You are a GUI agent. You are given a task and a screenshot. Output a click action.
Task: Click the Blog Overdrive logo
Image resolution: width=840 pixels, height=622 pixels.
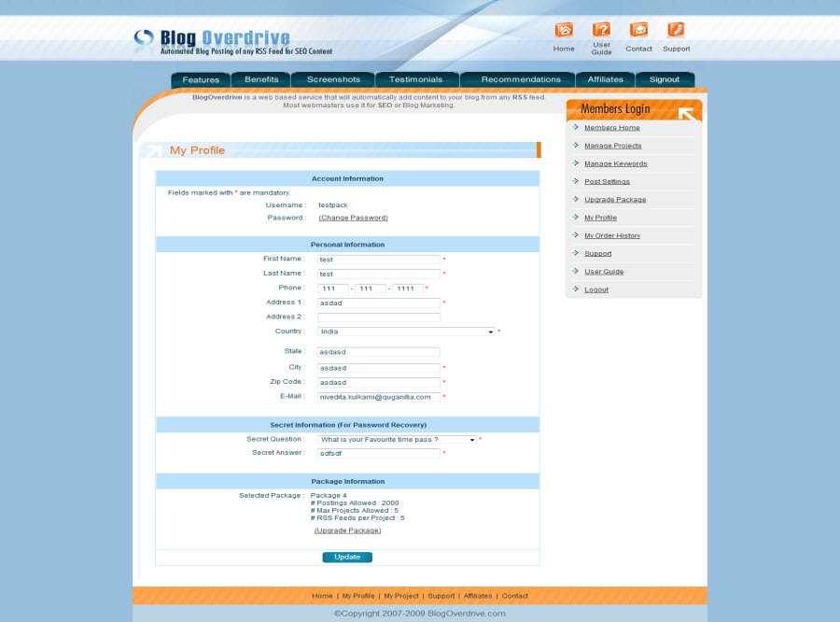[x=233, y=42]
